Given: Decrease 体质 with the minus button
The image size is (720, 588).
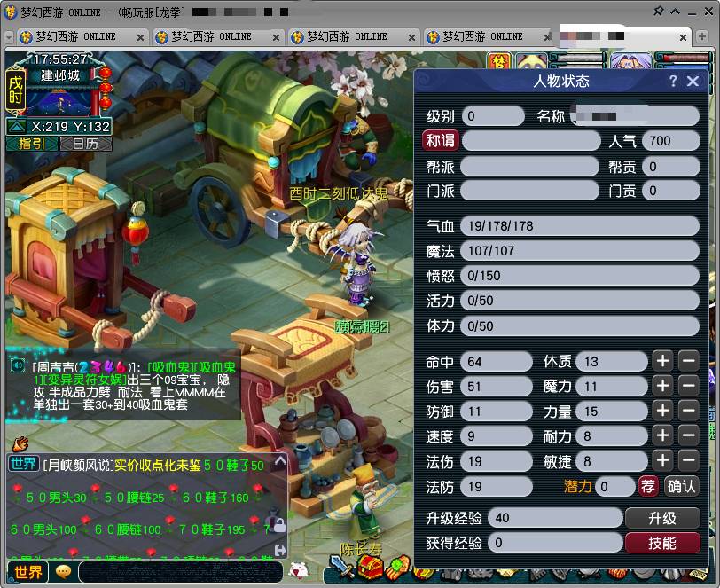Looking at the screenshot, I should 689,361.
